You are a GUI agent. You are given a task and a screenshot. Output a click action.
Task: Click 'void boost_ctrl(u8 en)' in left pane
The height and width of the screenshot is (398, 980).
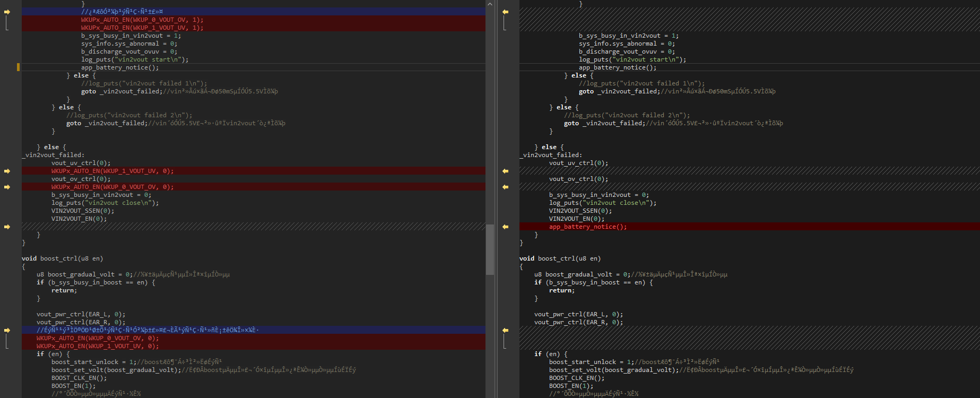[63, 258]
